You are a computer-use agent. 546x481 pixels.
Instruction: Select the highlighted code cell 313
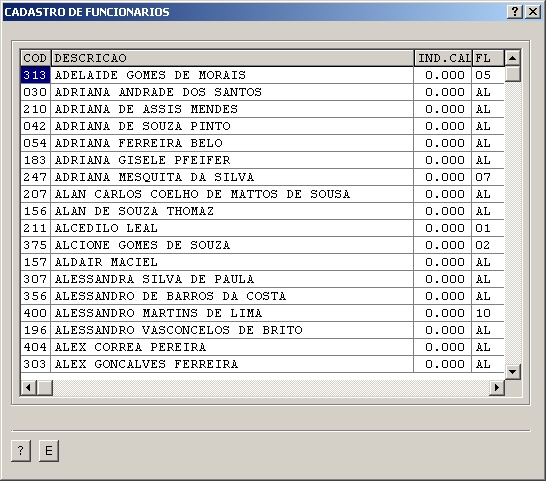point(36,75)
